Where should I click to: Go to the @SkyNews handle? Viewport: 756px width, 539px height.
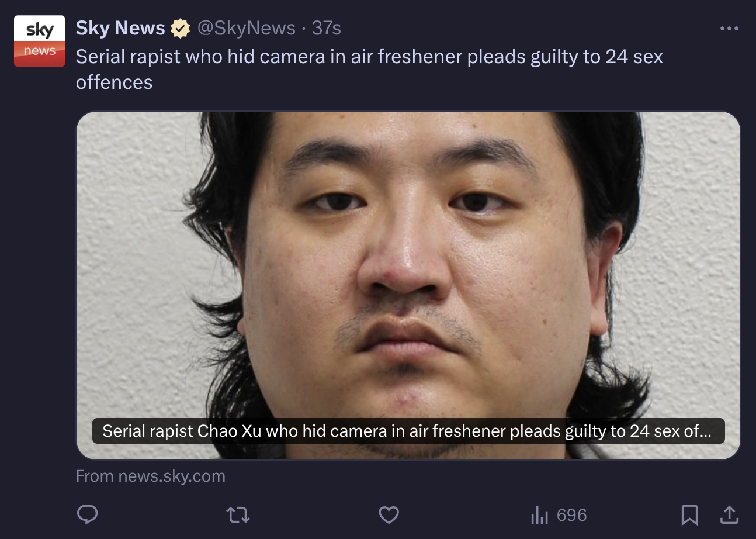246,28
